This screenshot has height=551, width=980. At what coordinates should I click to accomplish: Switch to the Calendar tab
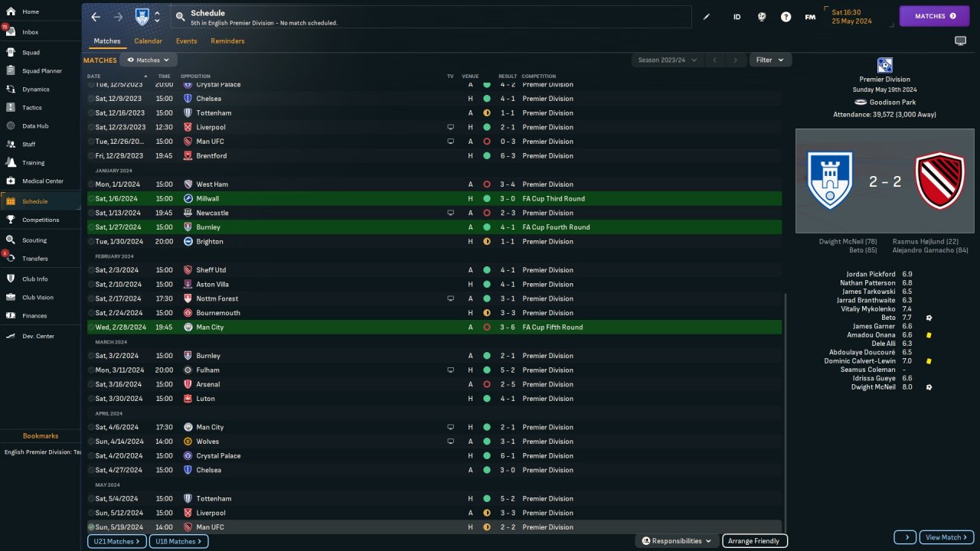(x=148, y=41)
